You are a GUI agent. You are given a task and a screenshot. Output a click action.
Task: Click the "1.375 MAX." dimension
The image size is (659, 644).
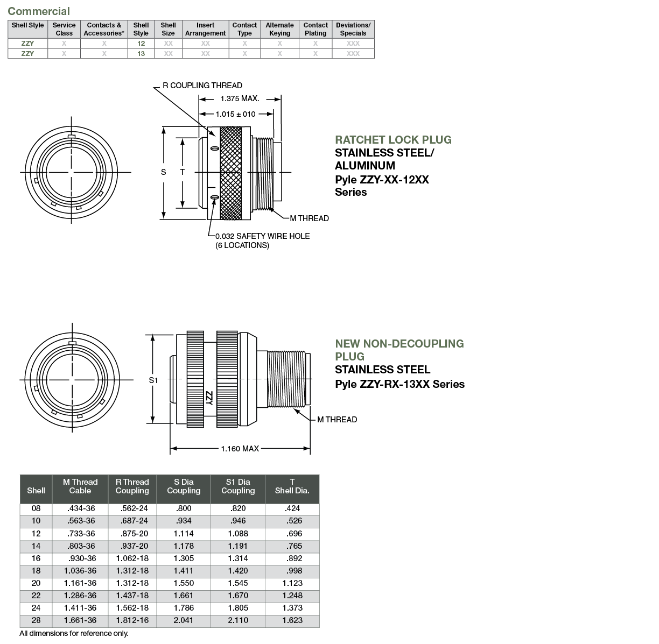pyautogui.click(x=240, y=98)
